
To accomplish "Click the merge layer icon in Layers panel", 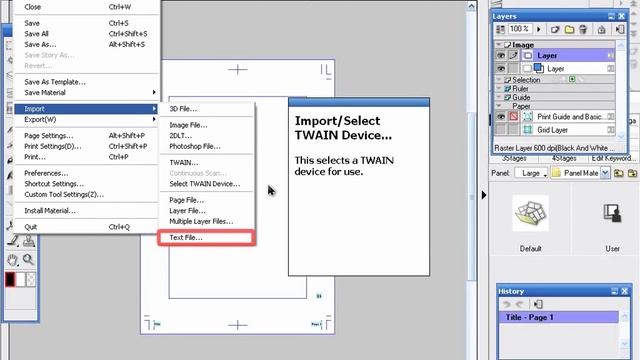I will [x=601, y=29].
